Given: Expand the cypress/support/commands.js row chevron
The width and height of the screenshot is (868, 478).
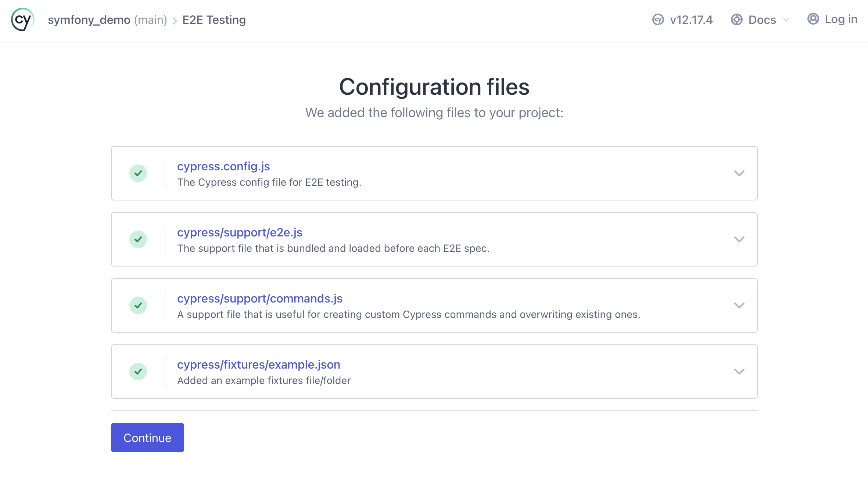Looking at the screenshot, I should (739, 305).
